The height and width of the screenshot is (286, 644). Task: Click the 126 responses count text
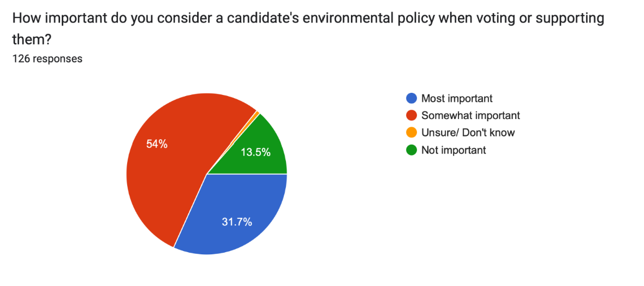click(47, 58)
